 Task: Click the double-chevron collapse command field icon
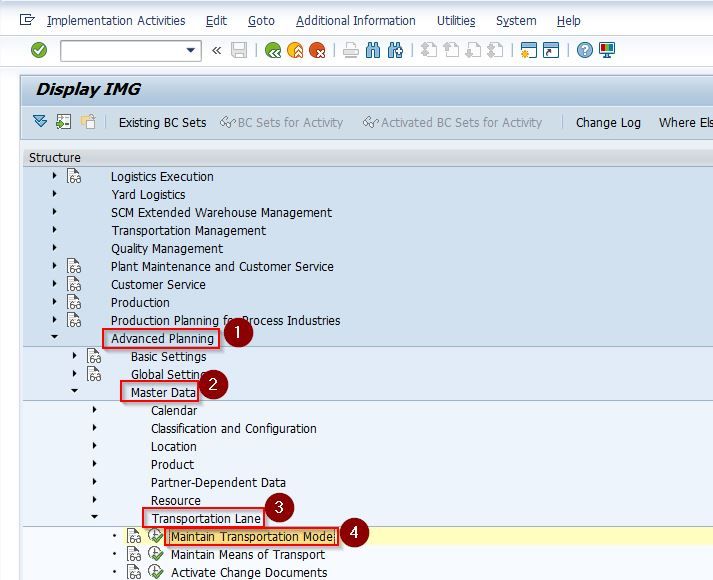coord(216,50)
